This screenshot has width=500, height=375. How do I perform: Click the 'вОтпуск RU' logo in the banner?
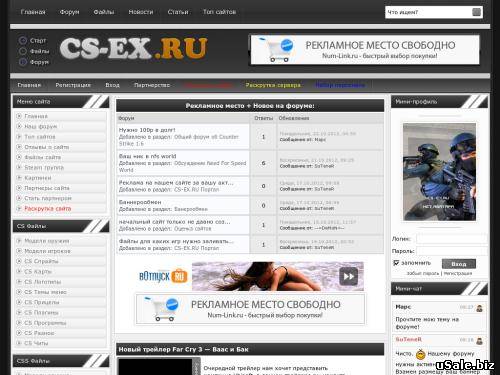point(163,276)
